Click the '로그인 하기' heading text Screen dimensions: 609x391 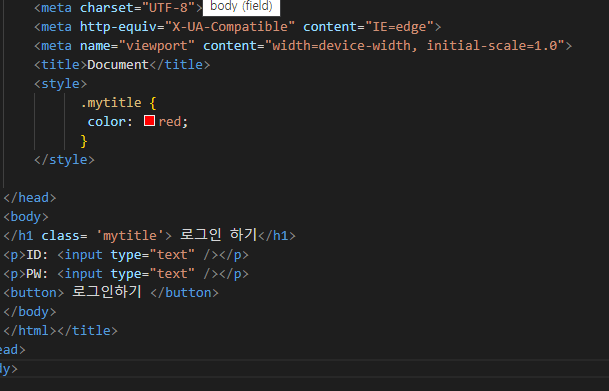pos(218,235)
